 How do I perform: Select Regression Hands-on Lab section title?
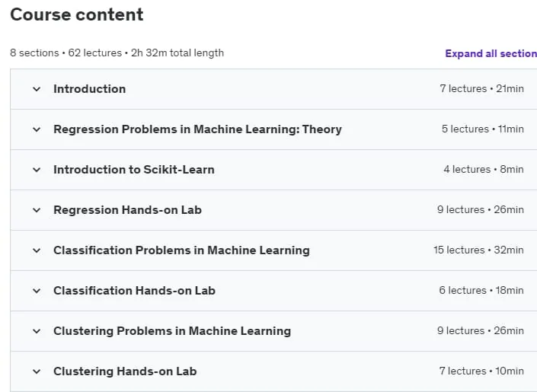(x=127, y=210)
